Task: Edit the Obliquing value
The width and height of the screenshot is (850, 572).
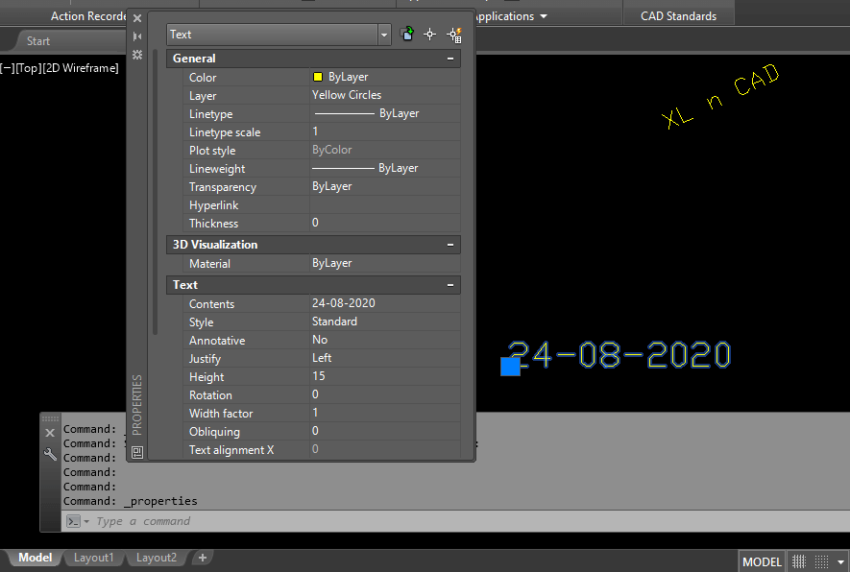Action: (384, 432)
